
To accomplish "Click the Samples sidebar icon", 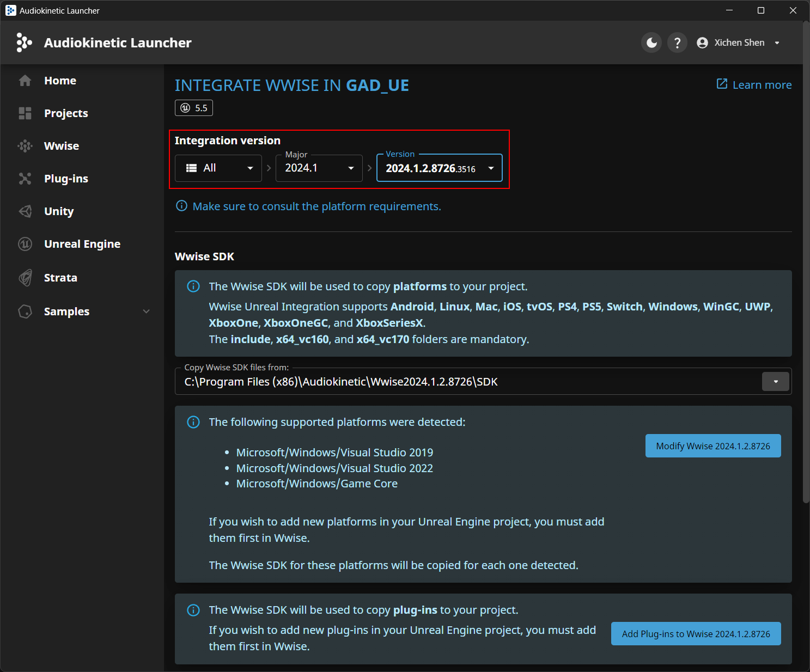I will 25,311.
